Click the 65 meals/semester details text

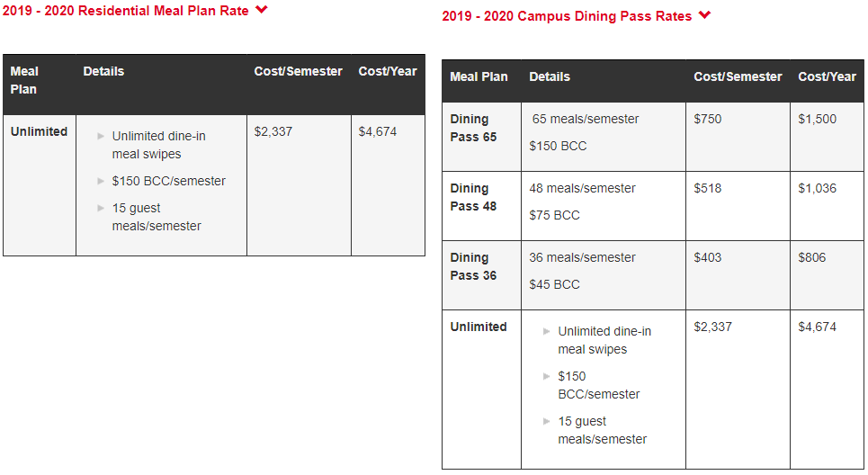pyautogui.click(x=586, y=119)
